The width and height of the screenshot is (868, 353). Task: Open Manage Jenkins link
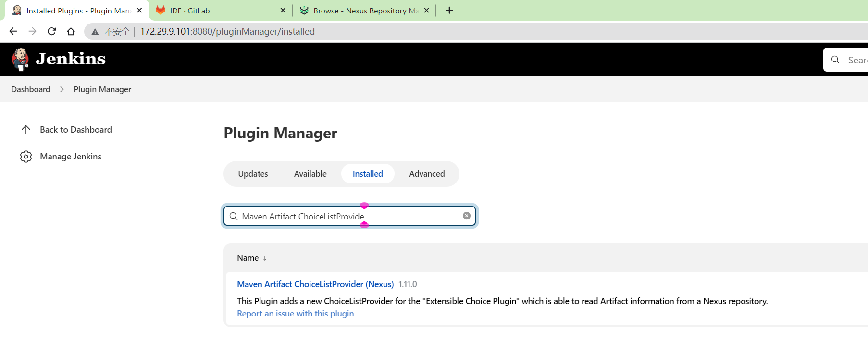coord(71,157)
